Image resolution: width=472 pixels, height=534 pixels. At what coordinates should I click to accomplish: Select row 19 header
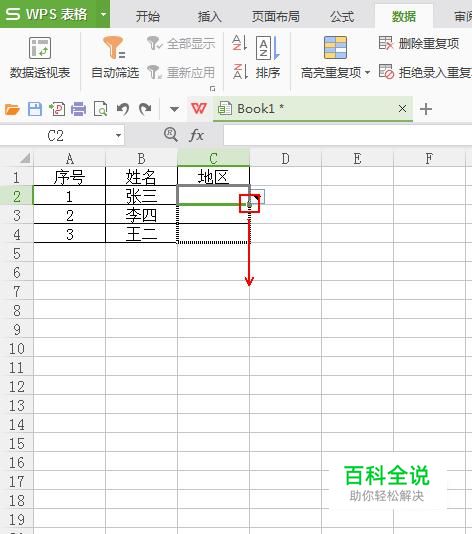click(x=16, y=519)
